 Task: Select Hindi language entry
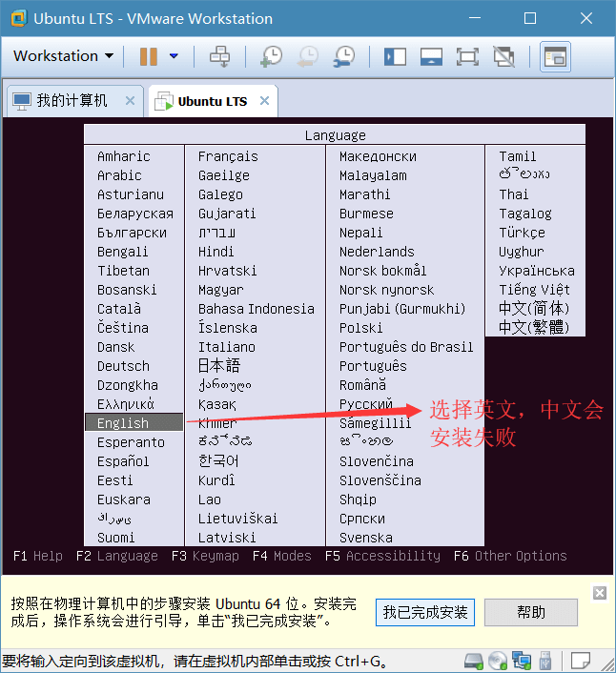[x=216, y=252]
